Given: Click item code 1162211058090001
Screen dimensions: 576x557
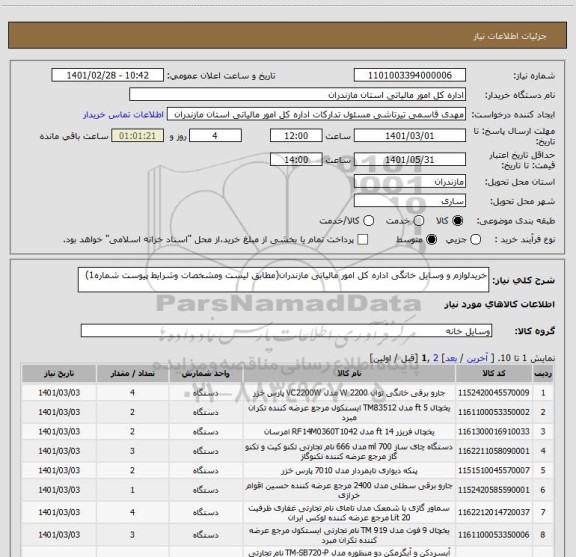Looking at the screenshot, I should pos(494,451).
